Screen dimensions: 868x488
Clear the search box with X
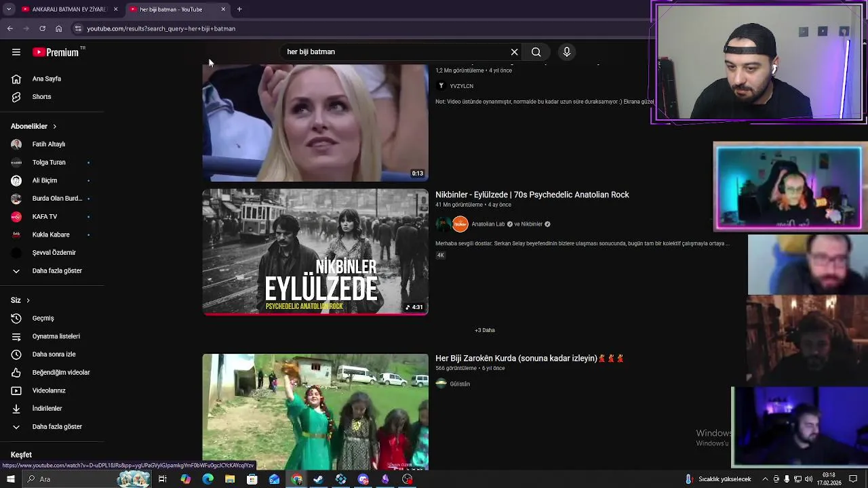(514, 52)
